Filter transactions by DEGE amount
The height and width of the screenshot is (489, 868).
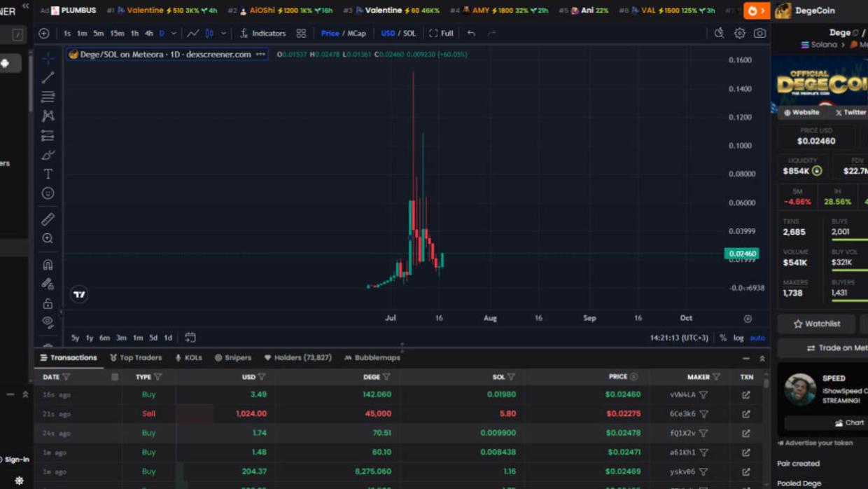(x=386, y=377)
